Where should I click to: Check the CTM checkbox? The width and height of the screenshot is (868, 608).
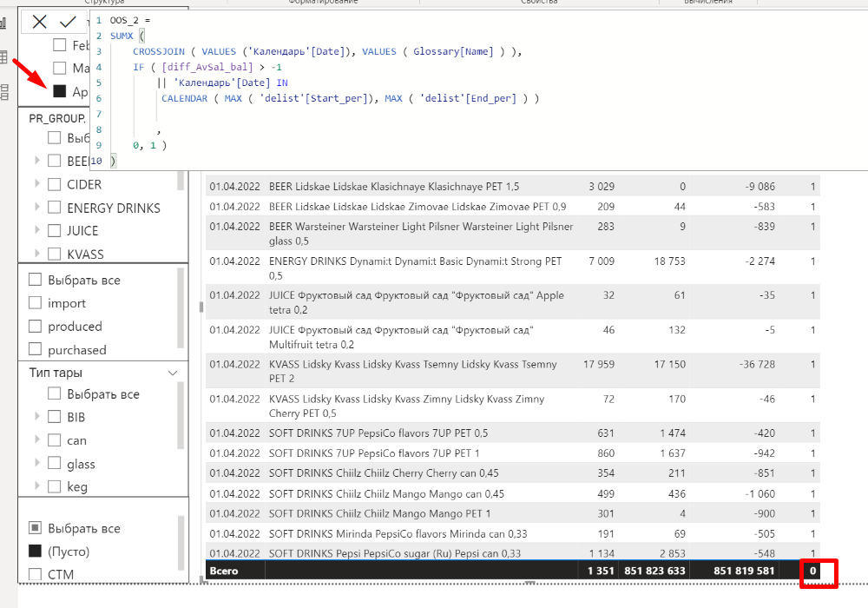pos(35,574)
